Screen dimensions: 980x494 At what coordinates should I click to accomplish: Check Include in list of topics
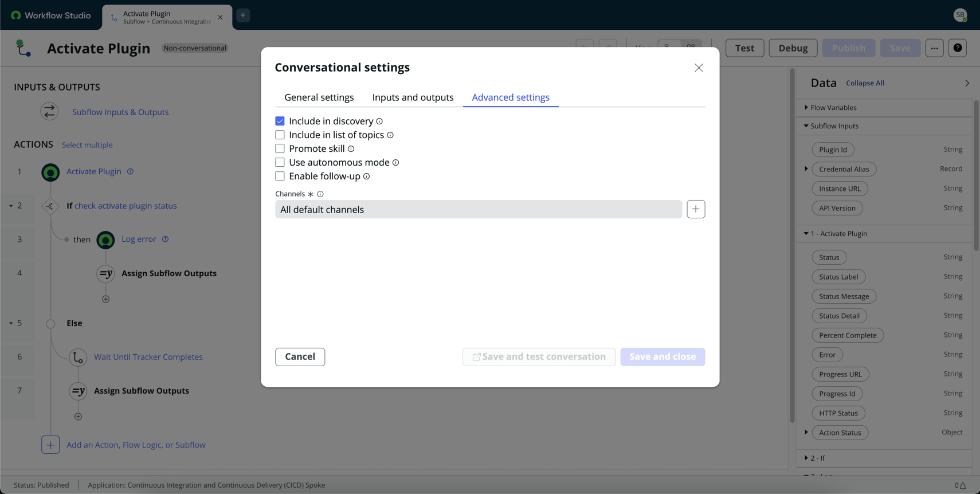point(280,135)
